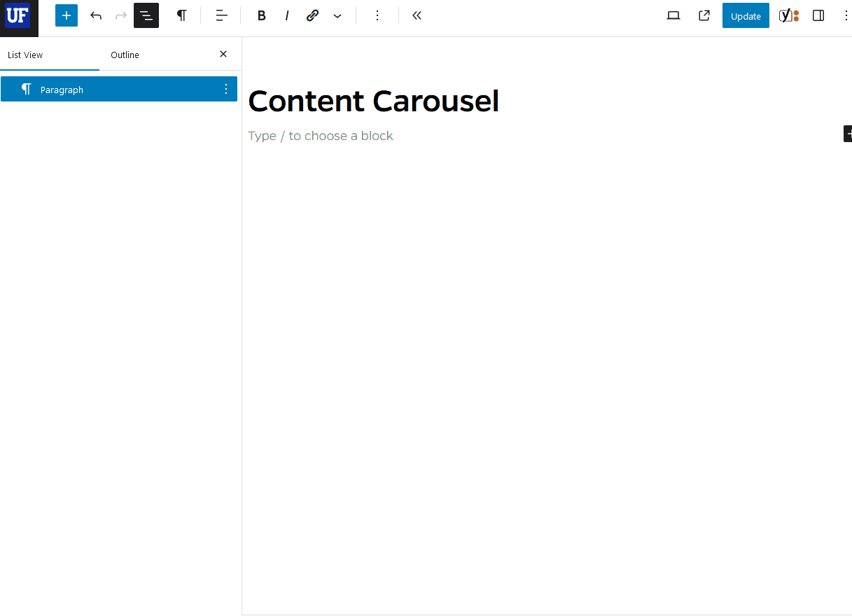Collapse the top toolbar with double chevron
Screen dimensions: 852x616
(x=417, y=15)
